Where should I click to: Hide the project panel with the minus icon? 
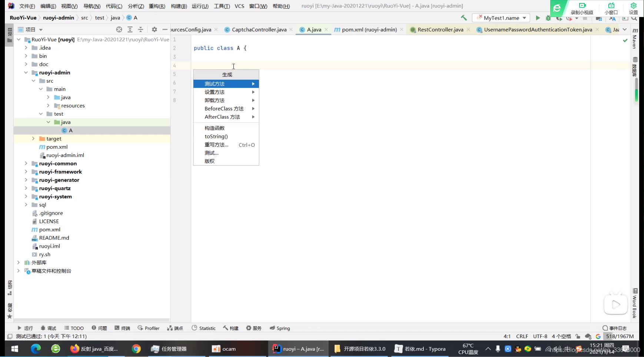coord(165,29)
